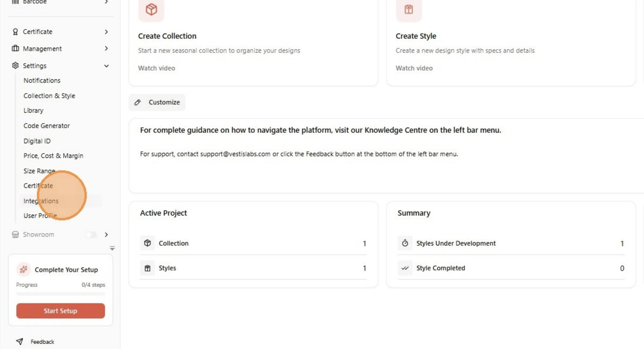
Task: Collapse the Settings menu chevron
Action: coord(106,66)
